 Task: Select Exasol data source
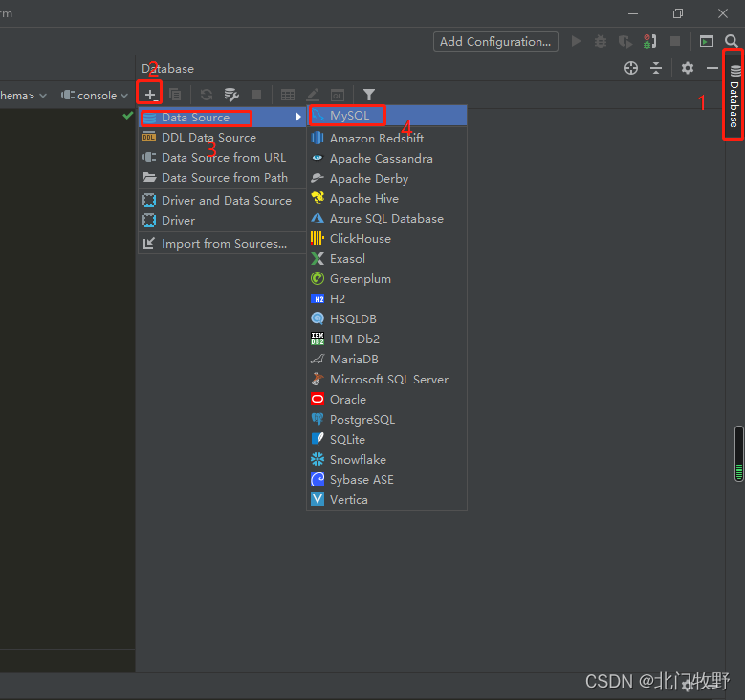386,258
